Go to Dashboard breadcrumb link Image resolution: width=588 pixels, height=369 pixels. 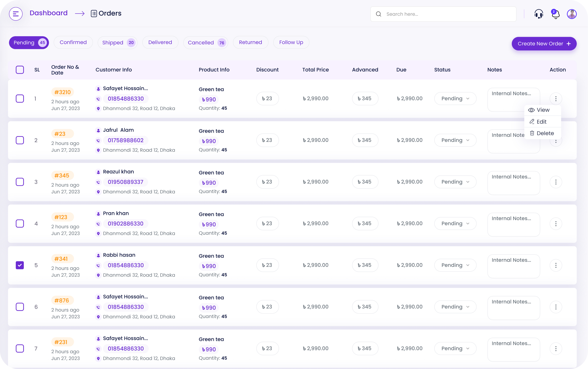[49, 13]
